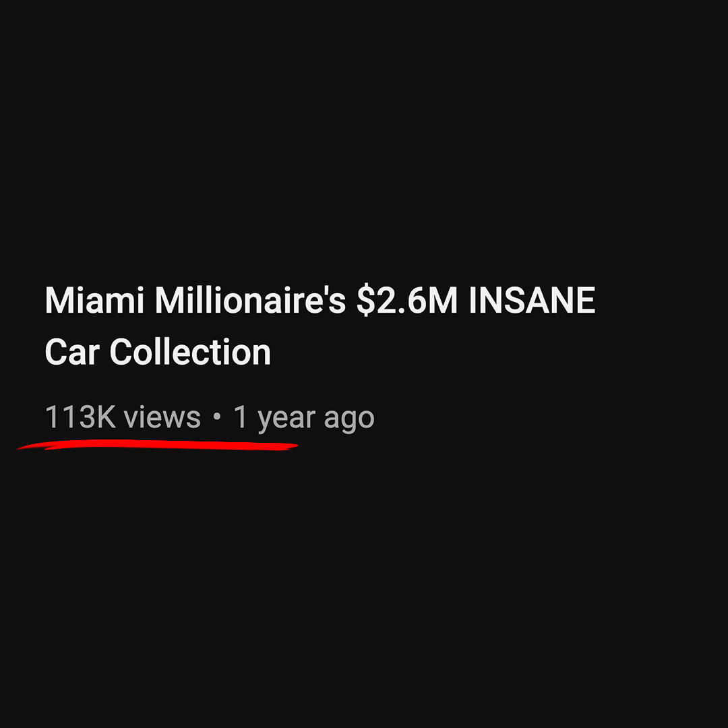Select the 113K views count text
728x728 pixels.
tap(123, 417)
